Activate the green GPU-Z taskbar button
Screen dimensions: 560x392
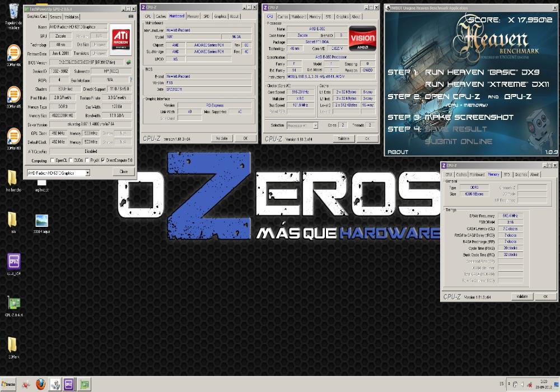pos(85,385)
